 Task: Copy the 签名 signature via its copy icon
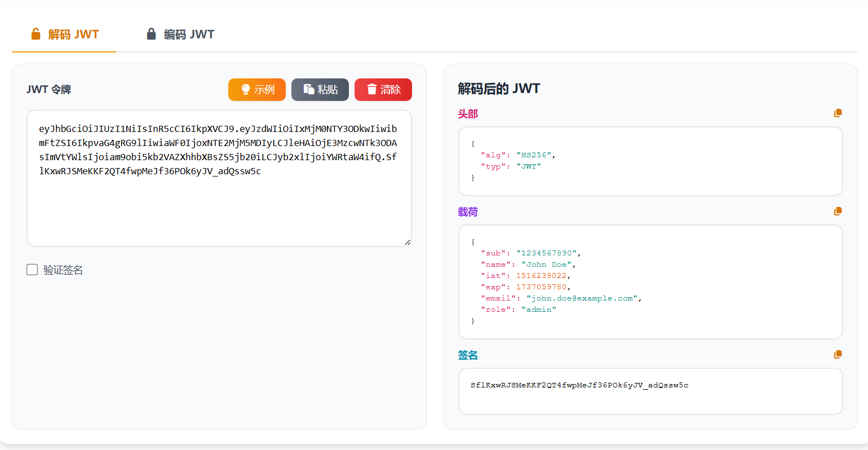click(838, 355)
